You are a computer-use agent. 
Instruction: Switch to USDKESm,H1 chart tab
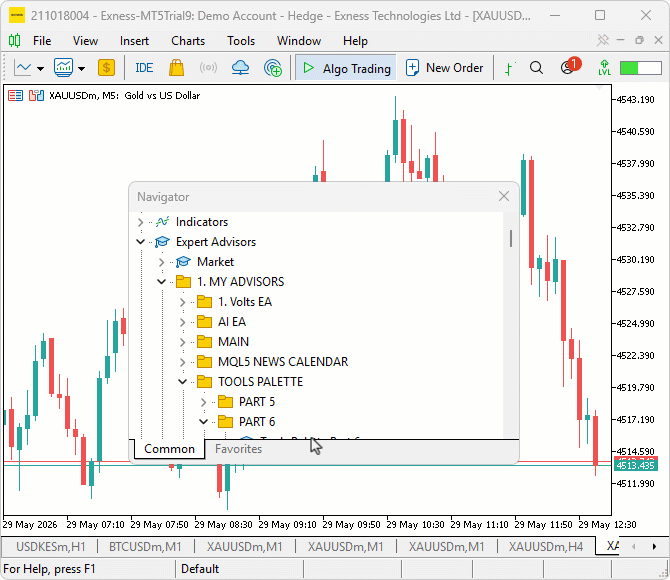pyautogui.click(x=50, y=547)
